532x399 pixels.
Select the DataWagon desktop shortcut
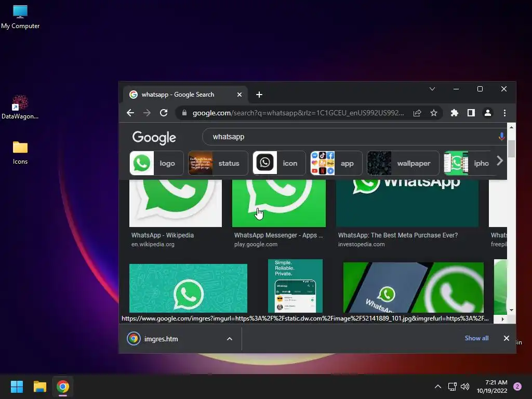click(x=20, y=107)
